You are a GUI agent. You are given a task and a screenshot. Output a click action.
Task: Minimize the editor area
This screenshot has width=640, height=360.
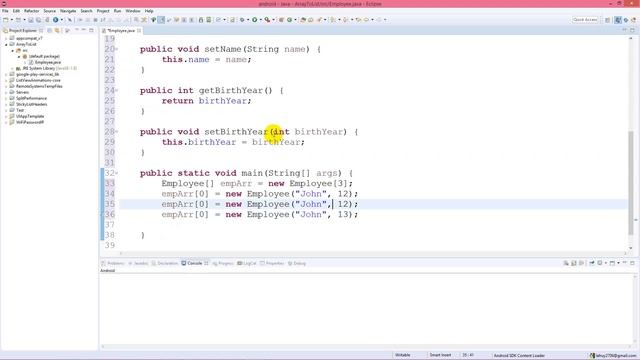click(624, 30)
